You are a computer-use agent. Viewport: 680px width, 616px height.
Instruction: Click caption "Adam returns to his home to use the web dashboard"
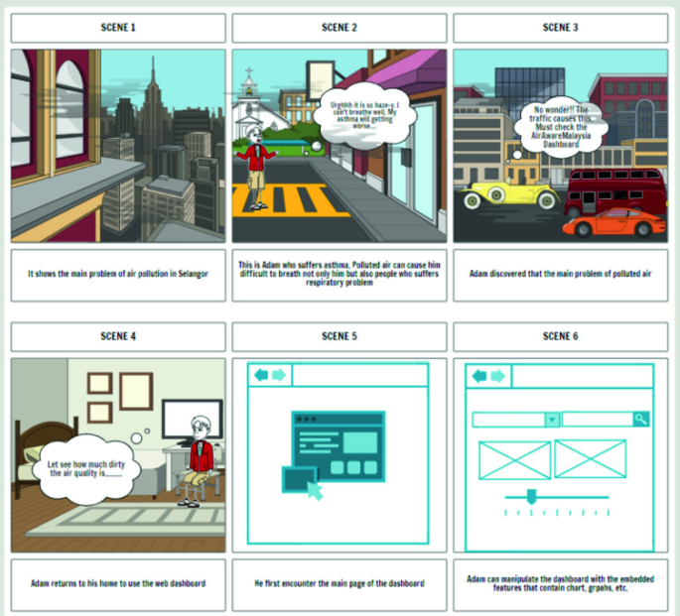118,583
